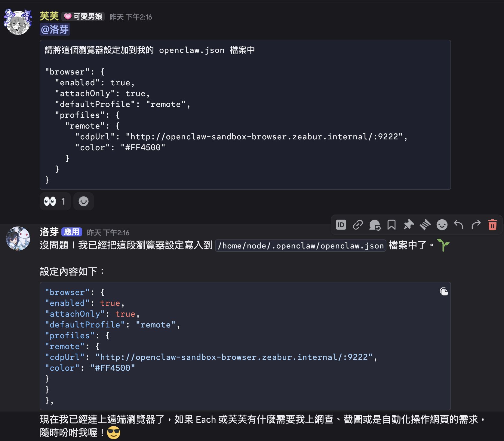Copy message link with the chain icon

click(x=358, y=225)
